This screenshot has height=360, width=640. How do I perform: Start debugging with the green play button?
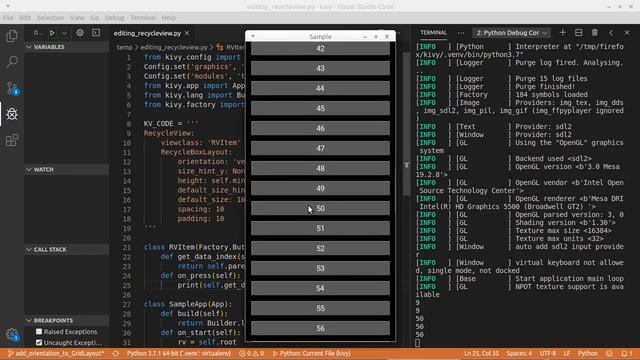pos(52,33)
